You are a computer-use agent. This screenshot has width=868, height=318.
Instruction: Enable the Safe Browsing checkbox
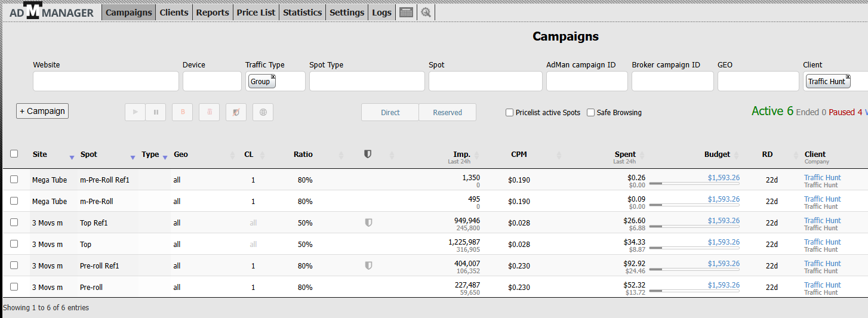pyautogui.click(x=590, y=112)
